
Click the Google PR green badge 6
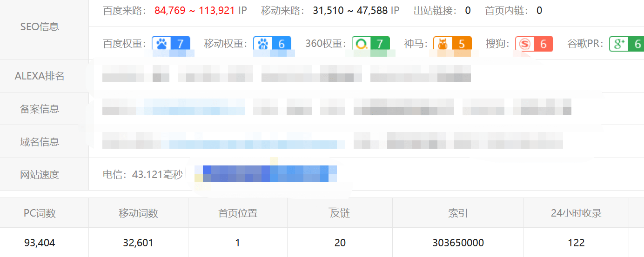(626, 44)
